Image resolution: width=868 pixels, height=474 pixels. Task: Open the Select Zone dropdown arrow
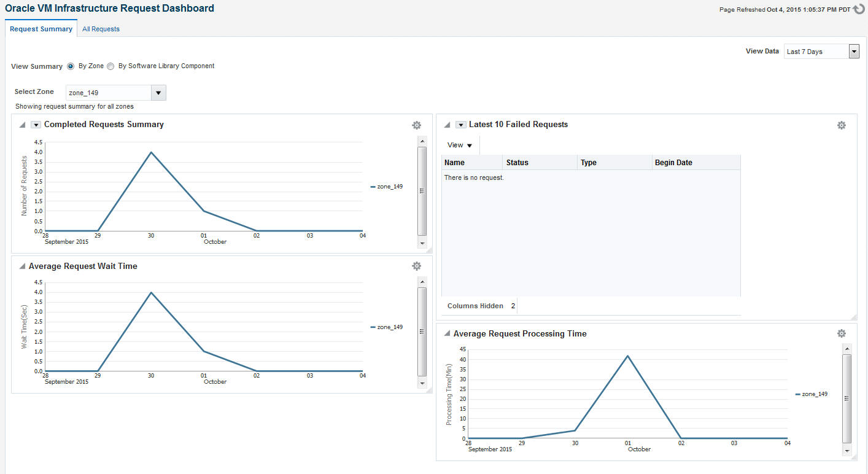coord(158,93)
